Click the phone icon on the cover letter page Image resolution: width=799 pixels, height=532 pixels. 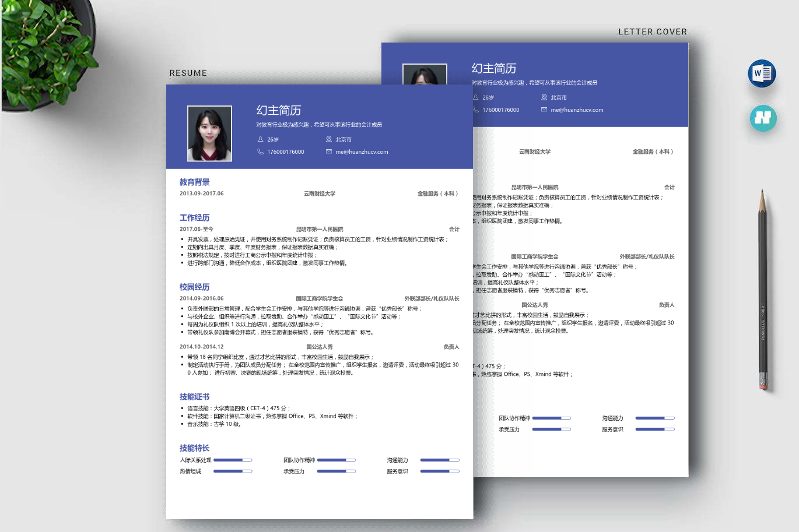click(x=476, y=110)
